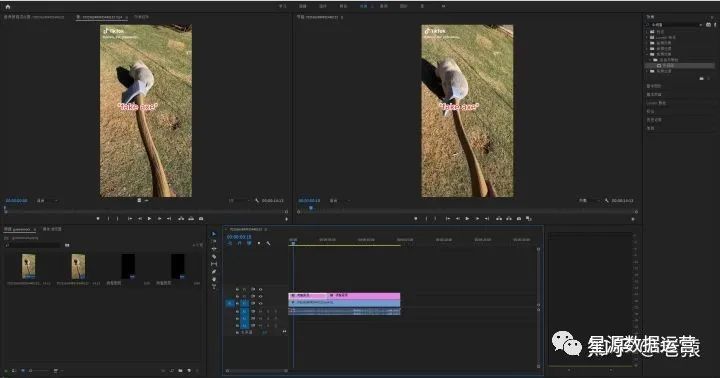The height and width of the screenshot is (378, 720).
Task: Click the Program monitor scrub bar playhead
Action: (x=311, y=209)
